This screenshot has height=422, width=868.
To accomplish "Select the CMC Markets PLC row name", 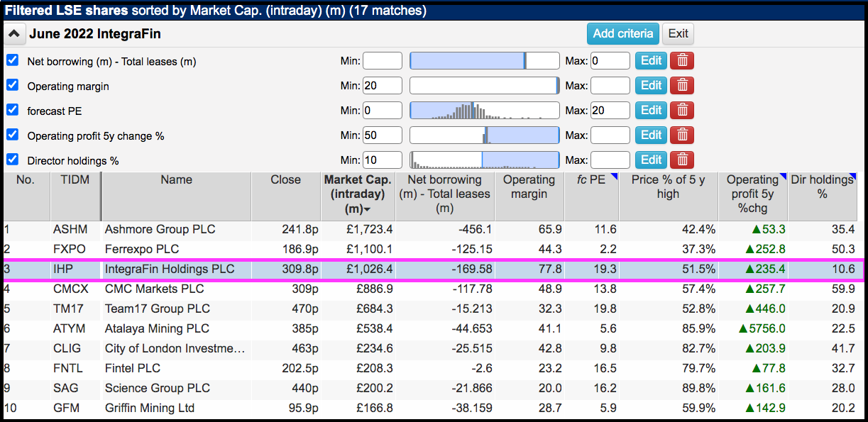I will coord(154,289).
